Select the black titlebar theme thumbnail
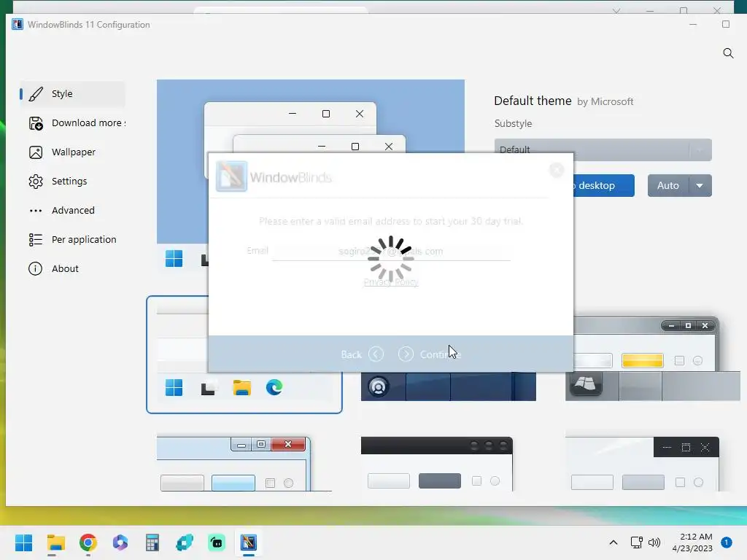747x560 pixels. coord(437,464)
